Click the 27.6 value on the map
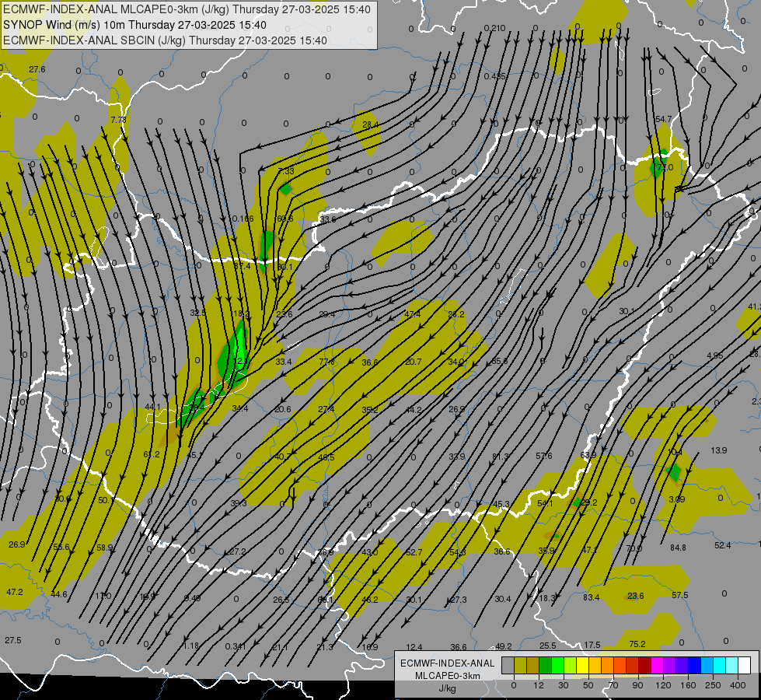Viewport: 761px width, 700px height. (37, 69)
